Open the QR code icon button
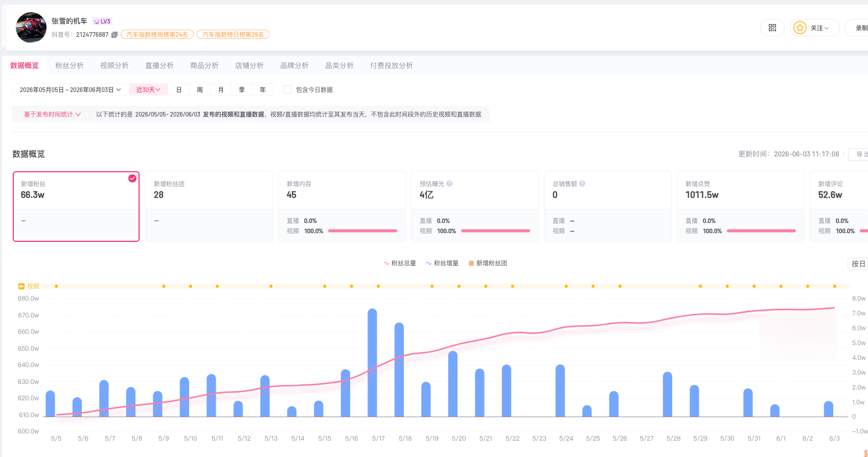The height and width of the screenshot is (457, 868). tap(772, 28)
